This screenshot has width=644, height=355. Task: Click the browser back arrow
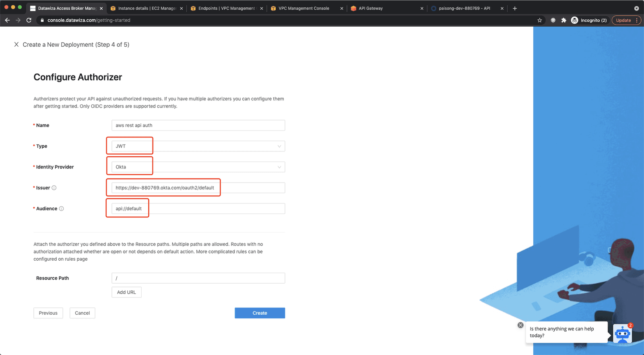tap(7, 20)
